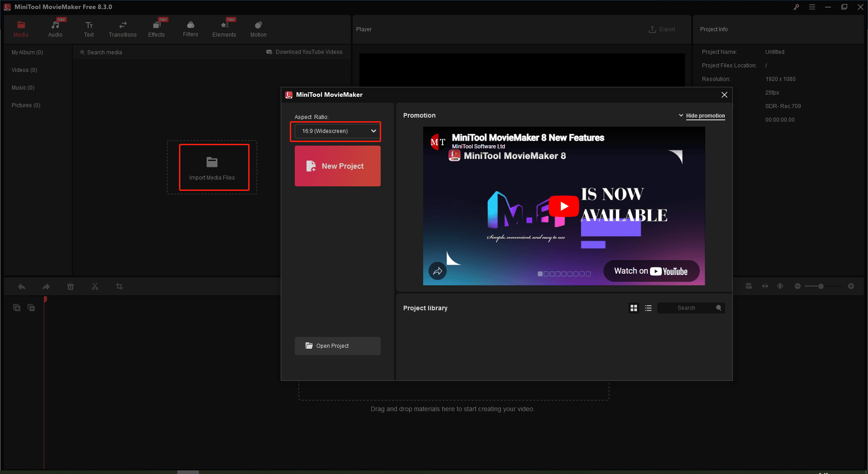Click the timeline zoom in plus
Screen dimensions: 868x474
click(x=851, y=286)
